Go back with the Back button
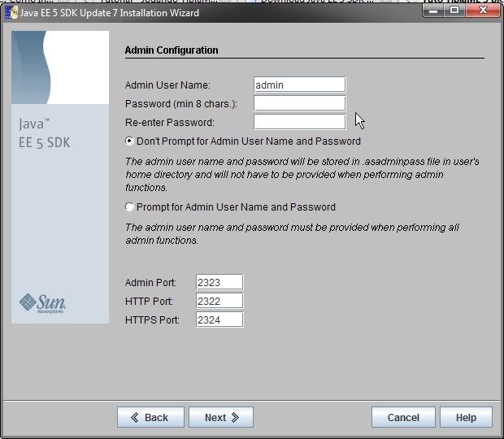This screenshot has width=504, height=439. pos(150,417)
